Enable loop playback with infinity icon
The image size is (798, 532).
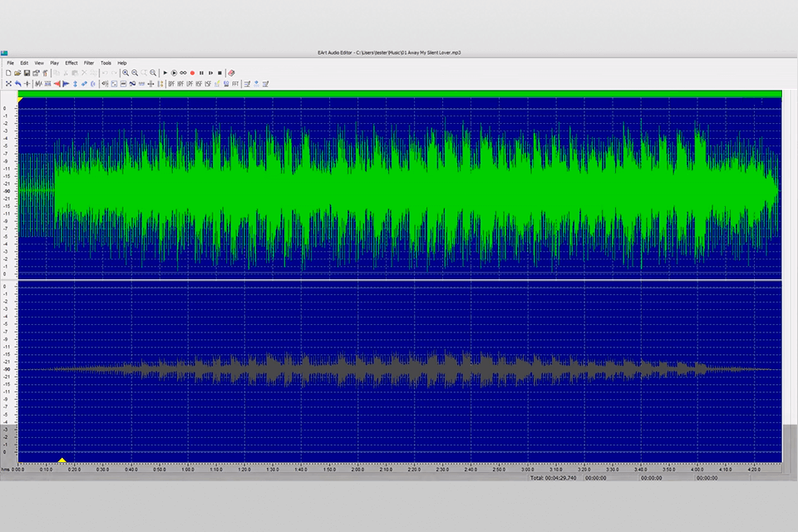click(183, 73)
